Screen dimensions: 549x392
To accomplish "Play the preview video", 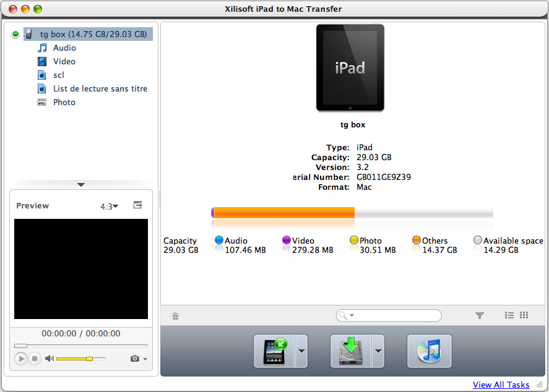I will point(20,359).
